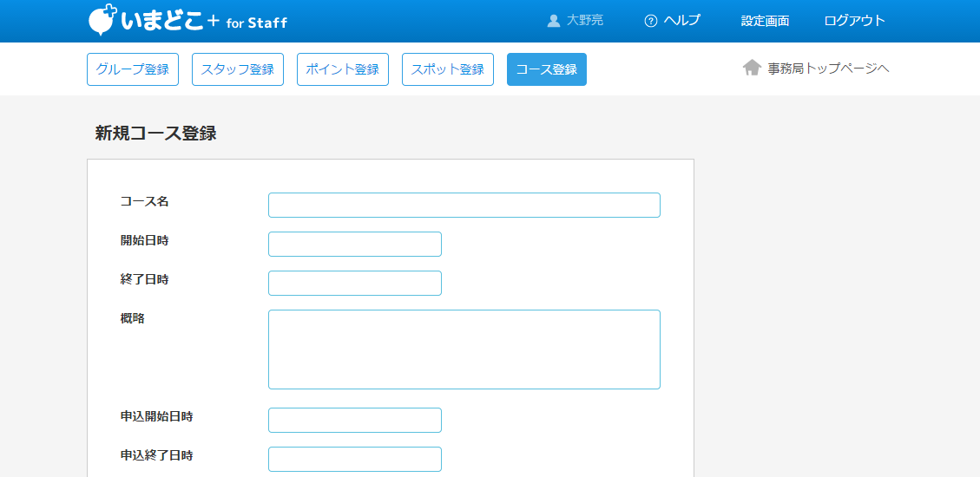Viewport: 980px width, 477px height.
Task: Switch to スタッフ登録 tab
Action: [238, 69]
